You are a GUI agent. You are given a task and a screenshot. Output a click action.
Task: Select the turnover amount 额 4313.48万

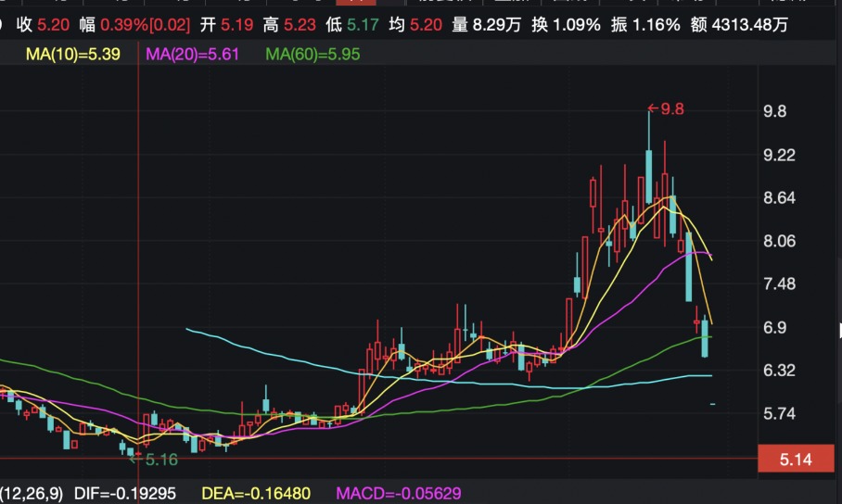click(739, 25)
